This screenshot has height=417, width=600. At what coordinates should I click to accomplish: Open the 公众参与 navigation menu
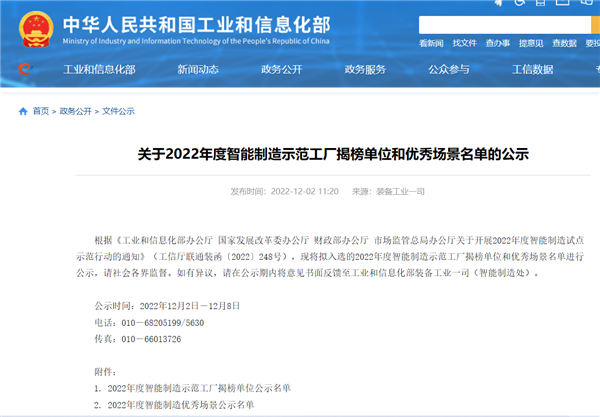(x=448, y=69)
